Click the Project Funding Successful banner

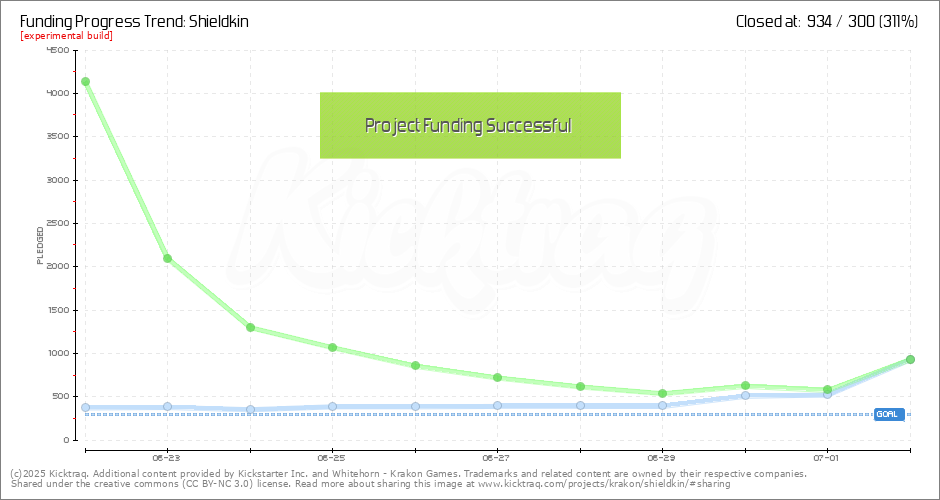[470, 125]
